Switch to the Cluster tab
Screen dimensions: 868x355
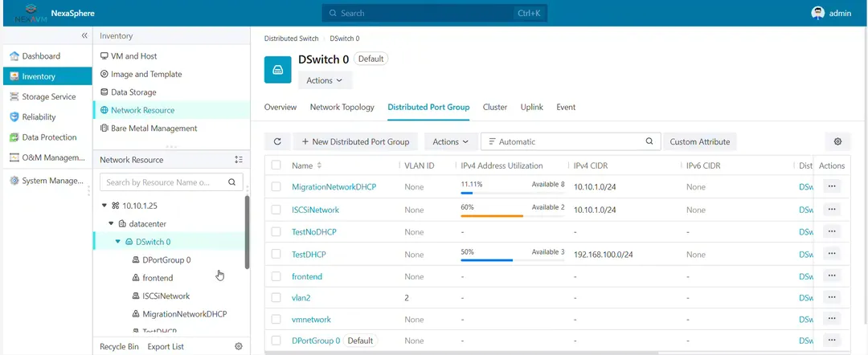(495, 108)
